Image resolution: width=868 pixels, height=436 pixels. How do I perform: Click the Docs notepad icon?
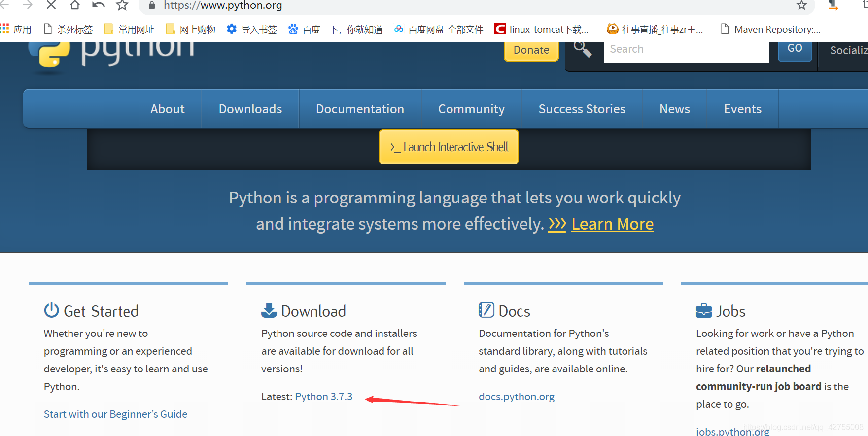coord(486,310)
